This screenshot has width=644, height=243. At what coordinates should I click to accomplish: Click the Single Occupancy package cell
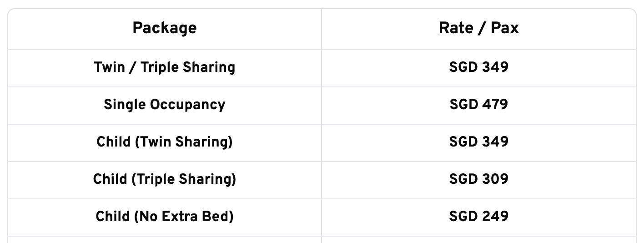click(x=165, y=105)
